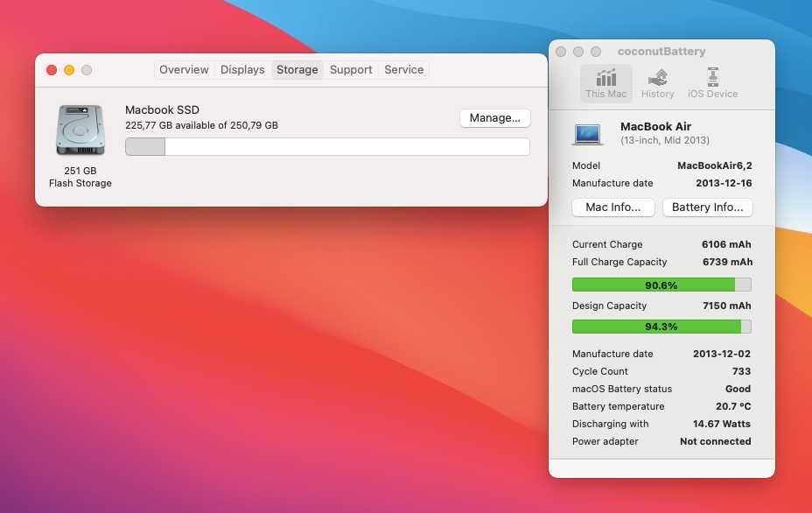The height and width of the screenshot is (513, 812).
Task: Open the Service tab
Action: (x=404, y=70)
